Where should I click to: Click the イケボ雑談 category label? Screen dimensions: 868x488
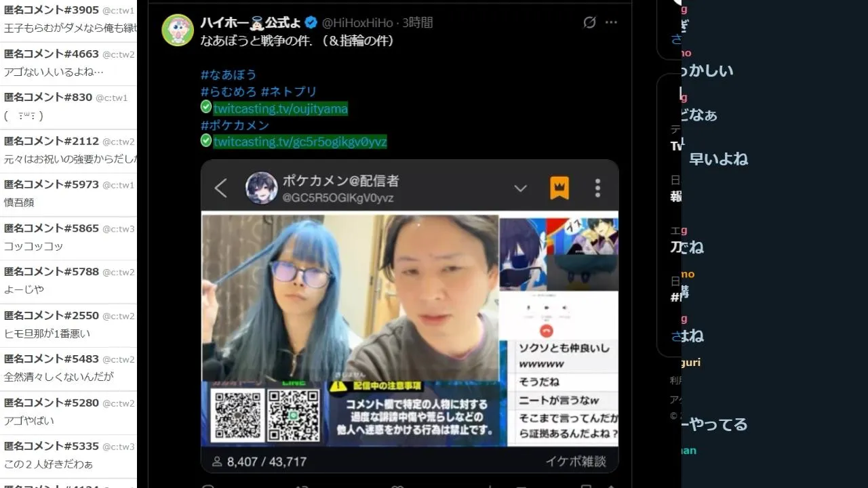(x=576, y=462)
